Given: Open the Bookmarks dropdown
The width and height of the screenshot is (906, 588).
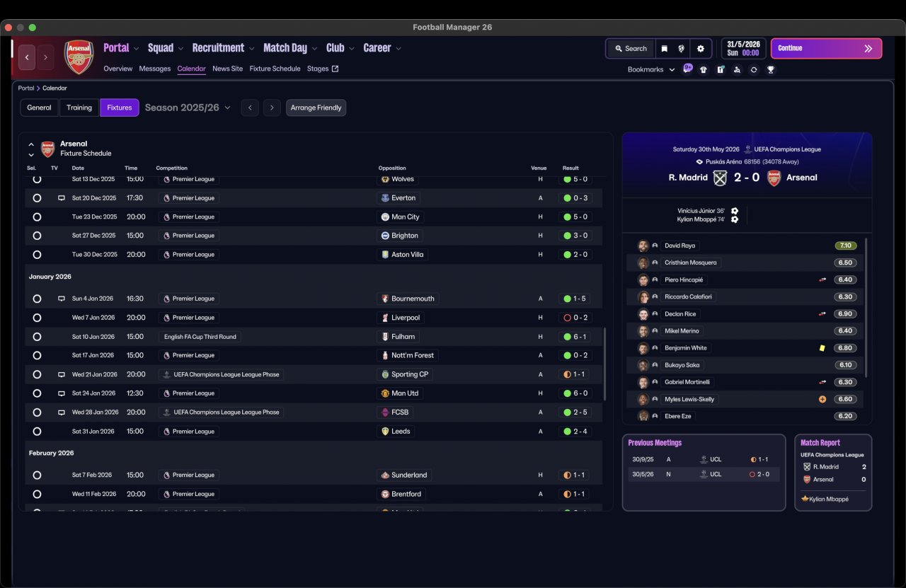Looking at the screenshot, I should point(651,69).
